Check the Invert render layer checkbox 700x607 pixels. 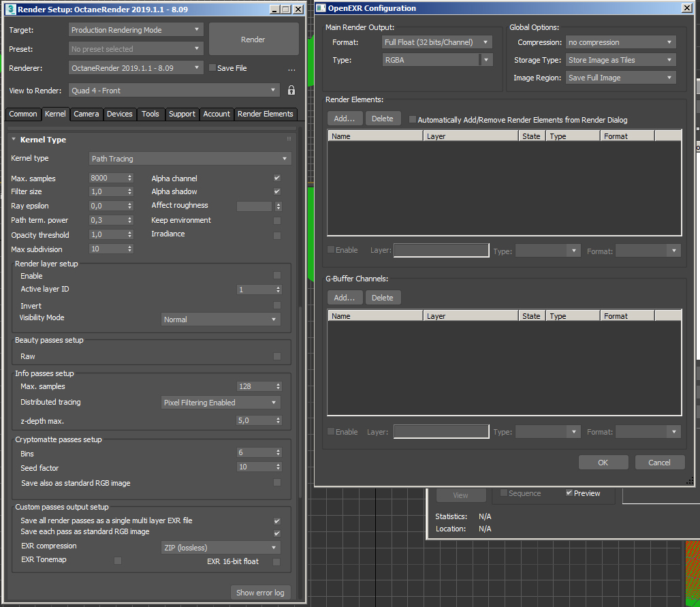(276, 305)
